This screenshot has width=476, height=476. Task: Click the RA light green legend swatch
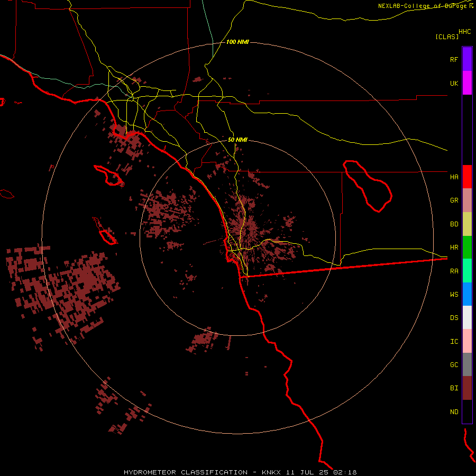coord(467,271)
